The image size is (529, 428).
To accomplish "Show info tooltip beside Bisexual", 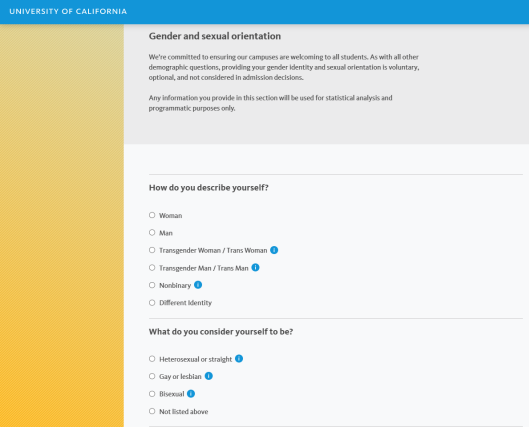I will coord(191,394).
